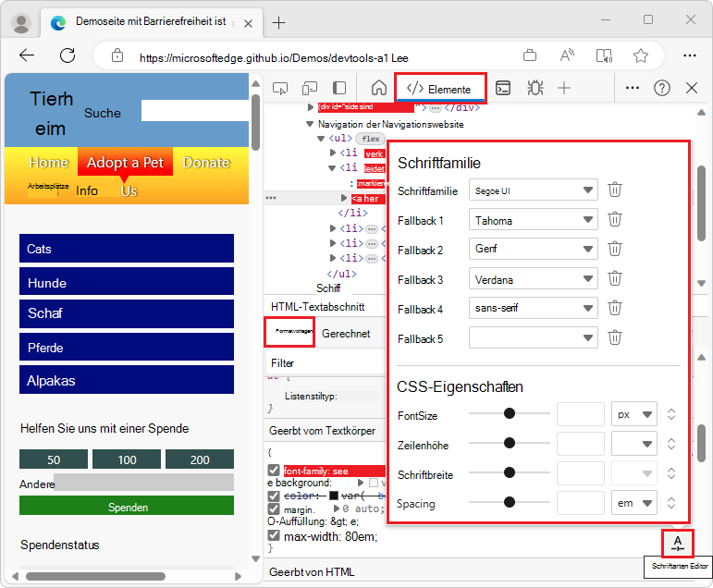Toggle device emulation icon
This screenshot has height=588, width=713.
point(310,88)
